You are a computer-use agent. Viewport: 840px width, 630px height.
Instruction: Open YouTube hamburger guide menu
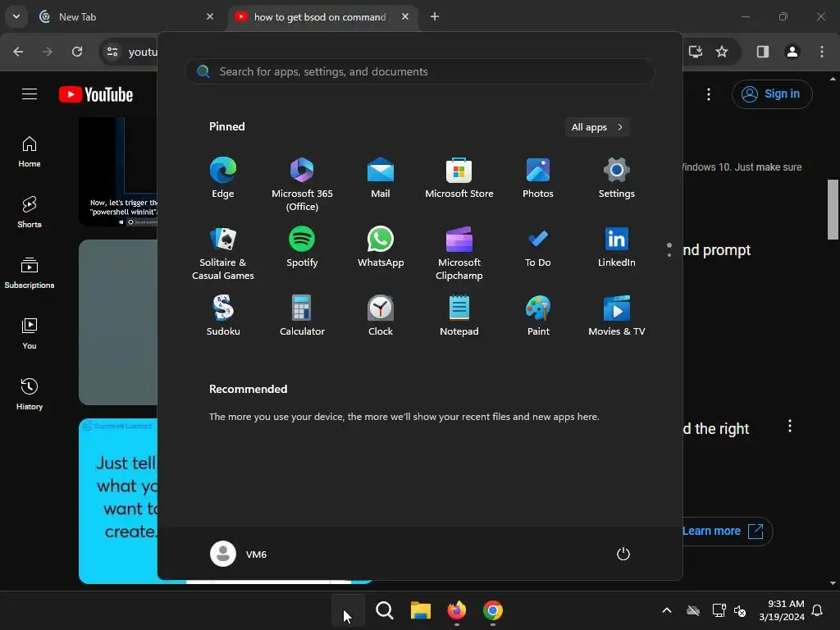tap(30, 94)
